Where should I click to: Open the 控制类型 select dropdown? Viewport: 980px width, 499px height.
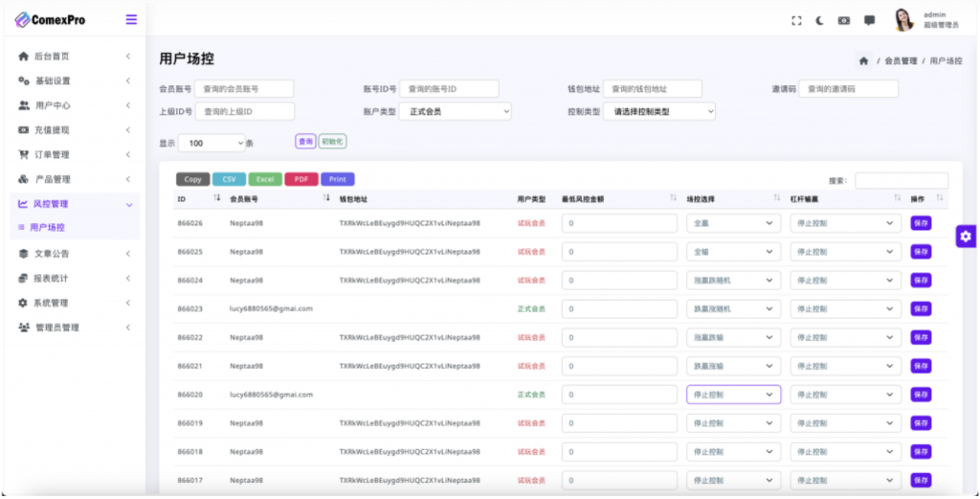pyautogui.click(x=658, y=111)
